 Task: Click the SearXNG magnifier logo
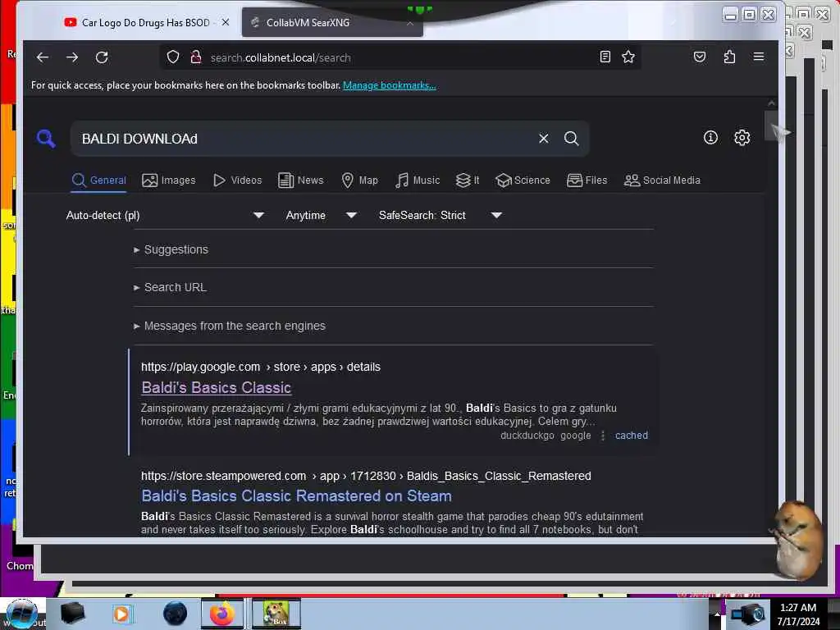(46, 138)
